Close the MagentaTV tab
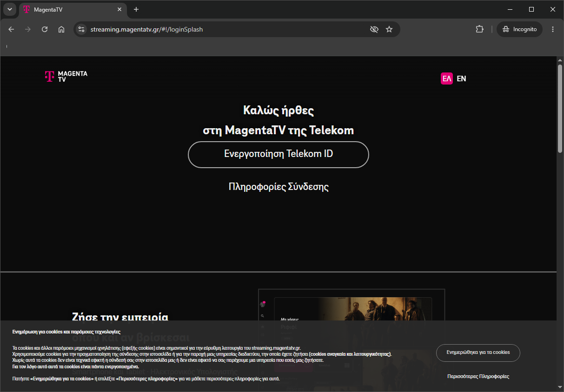 pyautogui.click(x=119, y=9)
